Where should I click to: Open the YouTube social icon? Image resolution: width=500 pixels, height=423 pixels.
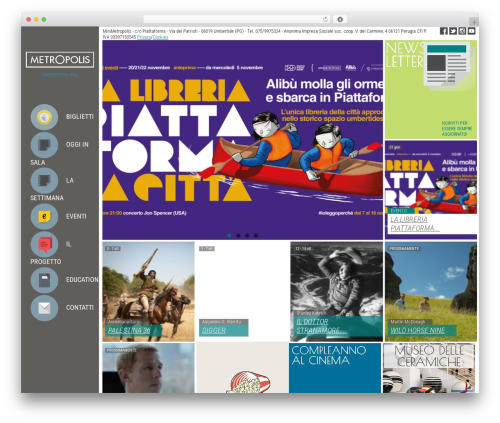[x=471, y=31]
